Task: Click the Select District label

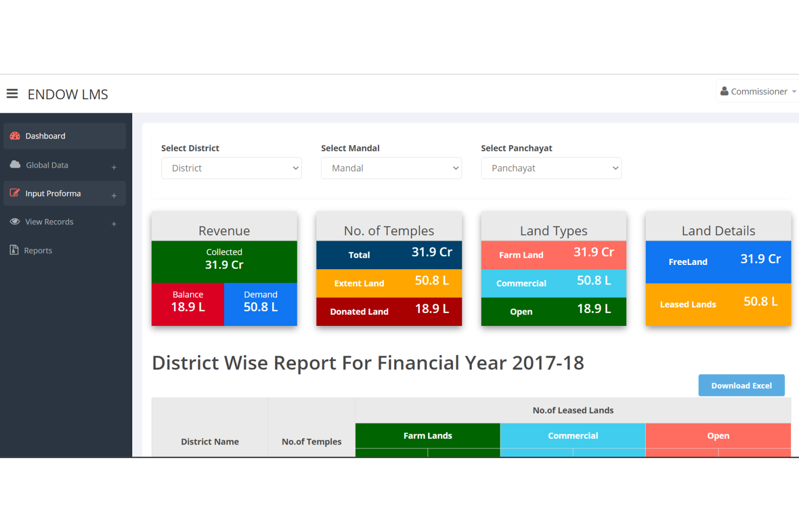Action: 190,148
